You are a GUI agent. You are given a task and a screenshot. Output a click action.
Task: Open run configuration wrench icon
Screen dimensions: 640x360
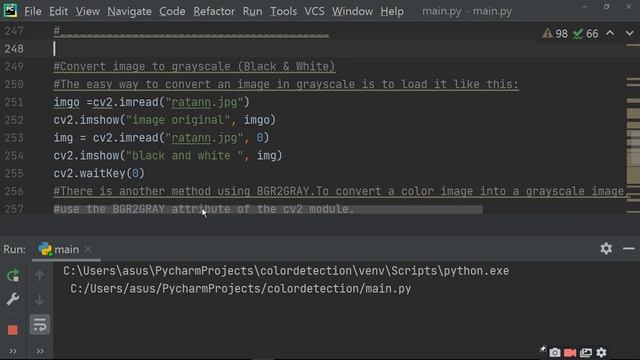pyautogui.click(x=13, y=299)
